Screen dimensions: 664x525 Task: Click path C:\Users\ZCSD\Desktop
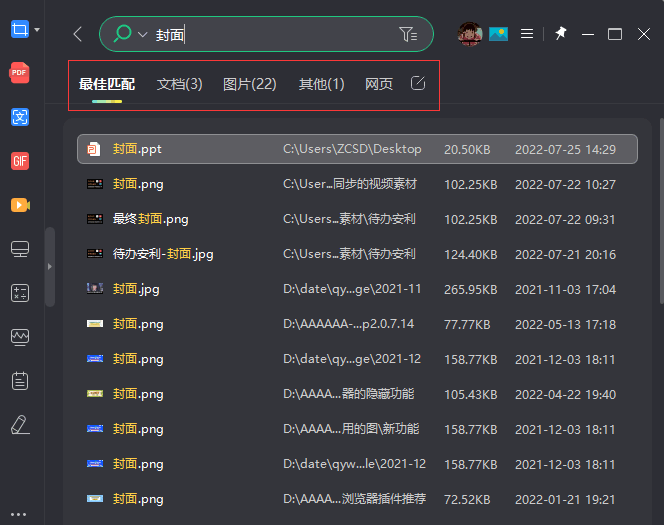352,149
